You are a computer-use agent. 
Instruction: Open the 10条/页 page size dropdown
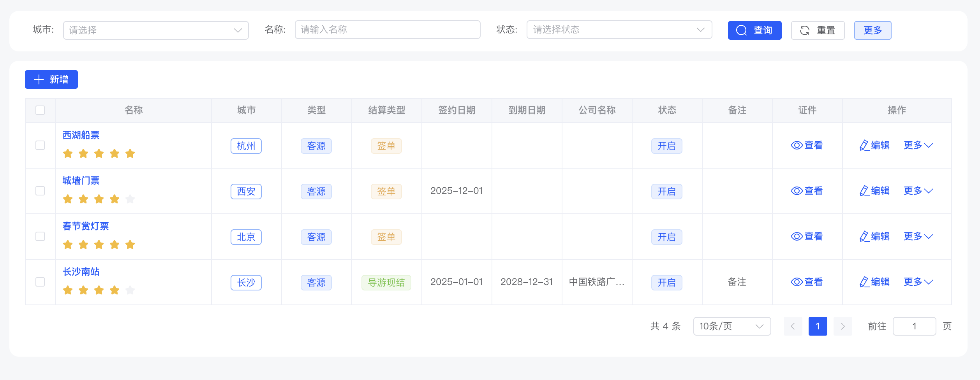(x=732, y=326)
